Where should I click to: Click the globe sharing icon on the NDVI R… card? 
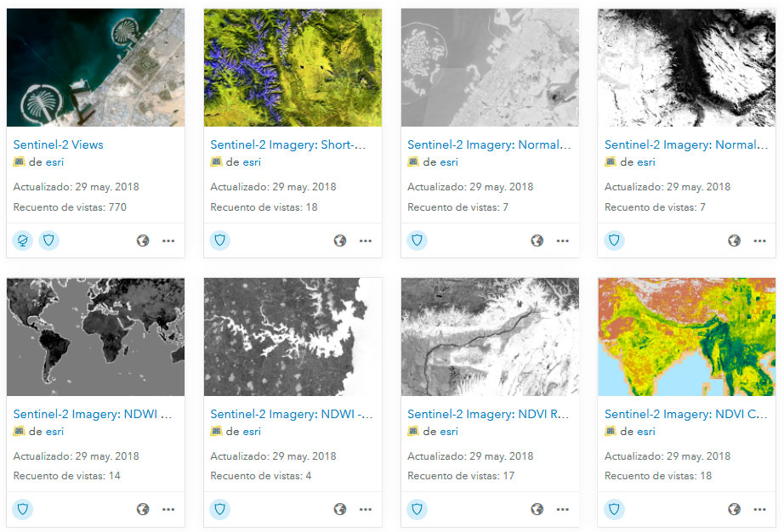(537, 510)
